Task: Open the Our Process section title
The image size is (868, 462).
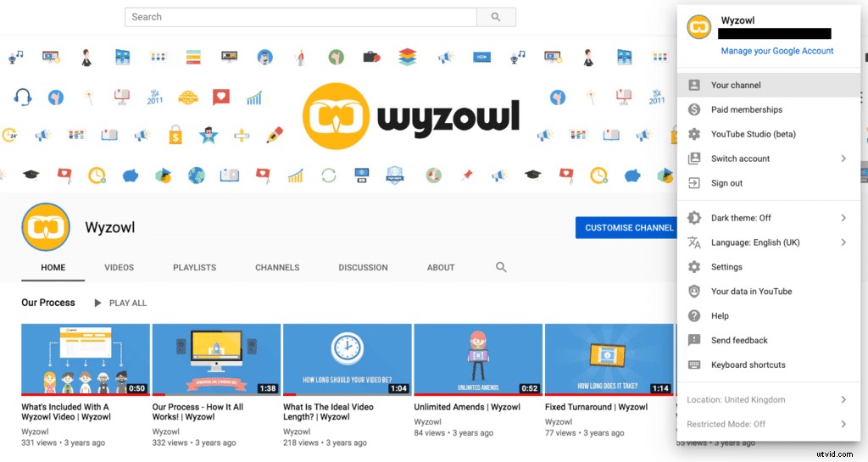Action: pos(48,303)
